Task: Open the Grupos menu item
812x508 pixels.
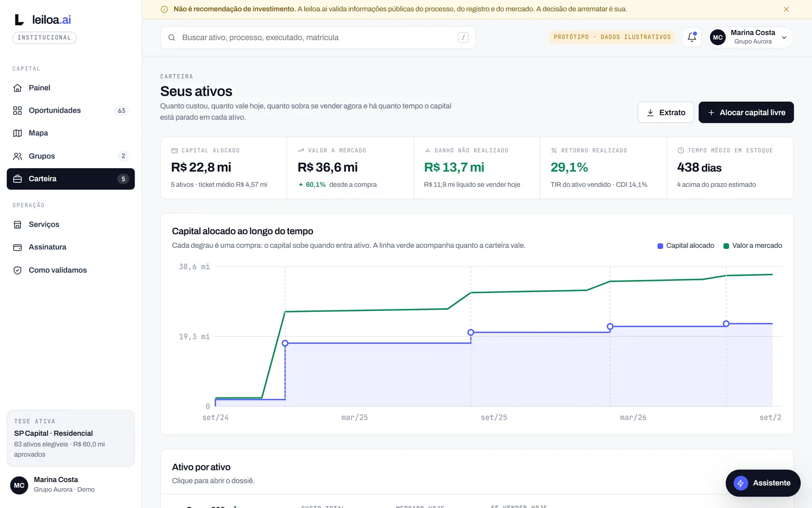Action: tap(71, 156)
